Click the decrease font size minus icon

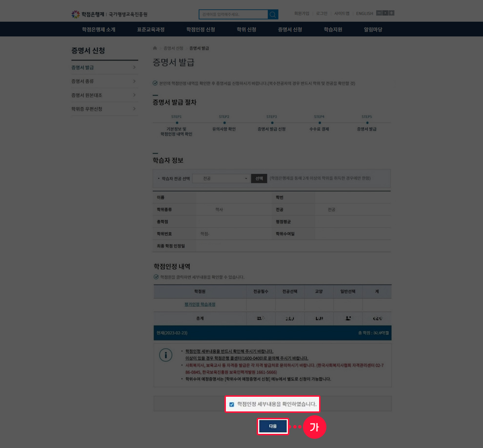(379, 13)
